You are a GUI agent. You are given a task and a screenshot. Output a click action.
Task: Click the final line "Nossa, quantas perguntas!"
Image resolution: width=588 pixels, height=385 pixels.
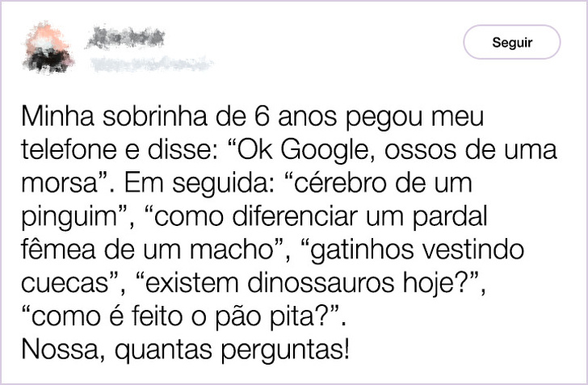pos(186,351)
